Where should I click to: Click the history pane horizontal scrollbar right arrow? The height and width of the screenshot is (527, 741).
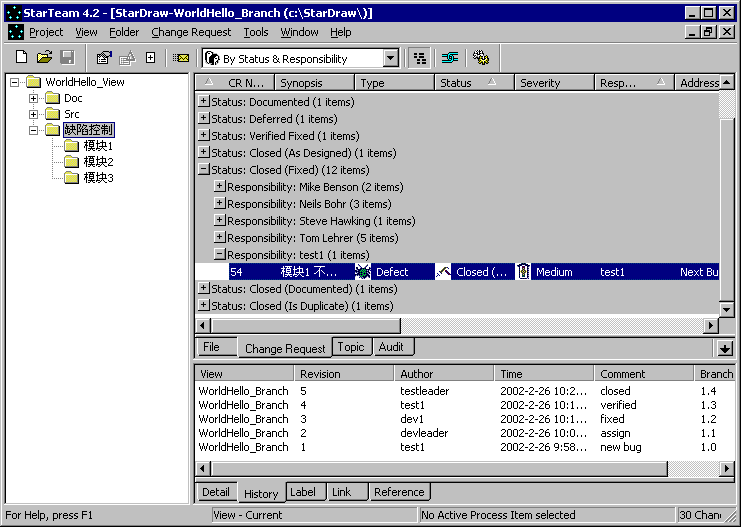pos(726,468)
